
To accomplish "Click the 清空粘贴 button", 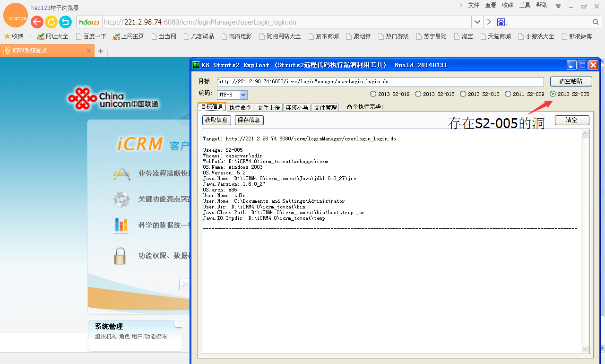I will click(x=570, y=81).
